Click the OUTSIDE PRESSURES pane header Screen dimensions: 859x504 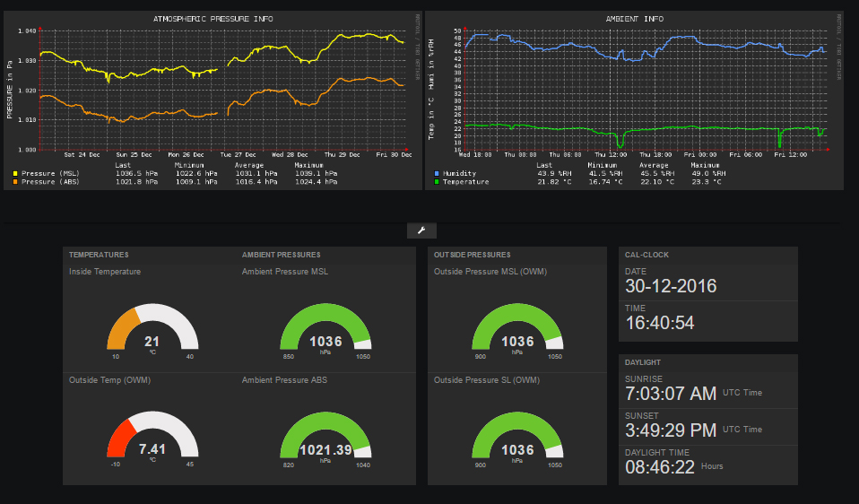coord(473,256)
